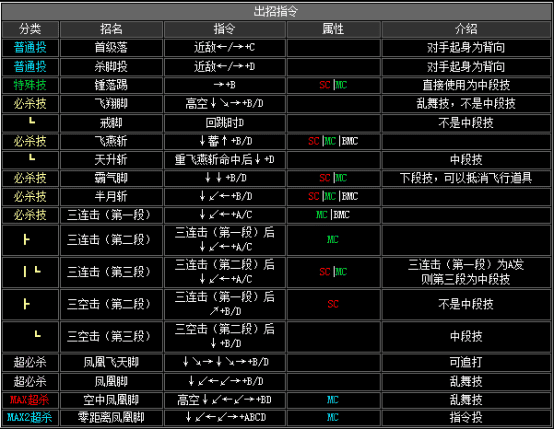The image size is (554, 430).
Task: Click description 则第三段为中段技
Action: click(466, 279)
